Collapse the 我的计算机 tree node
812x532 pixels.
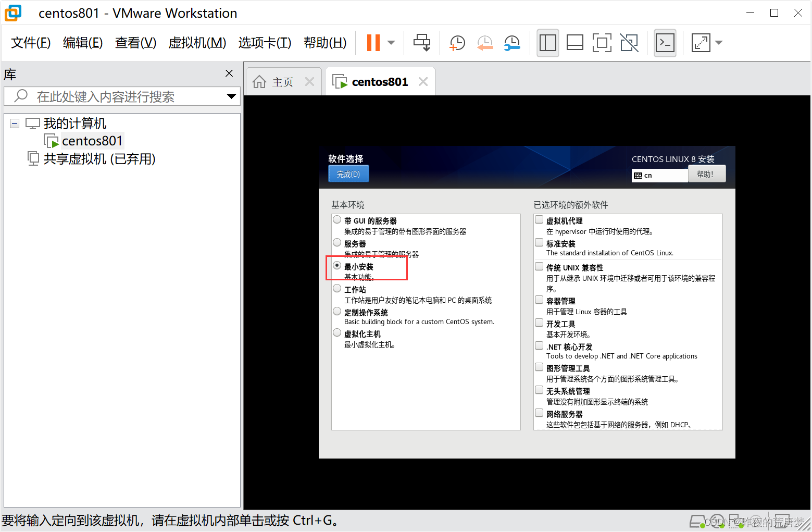pos(15,123)
